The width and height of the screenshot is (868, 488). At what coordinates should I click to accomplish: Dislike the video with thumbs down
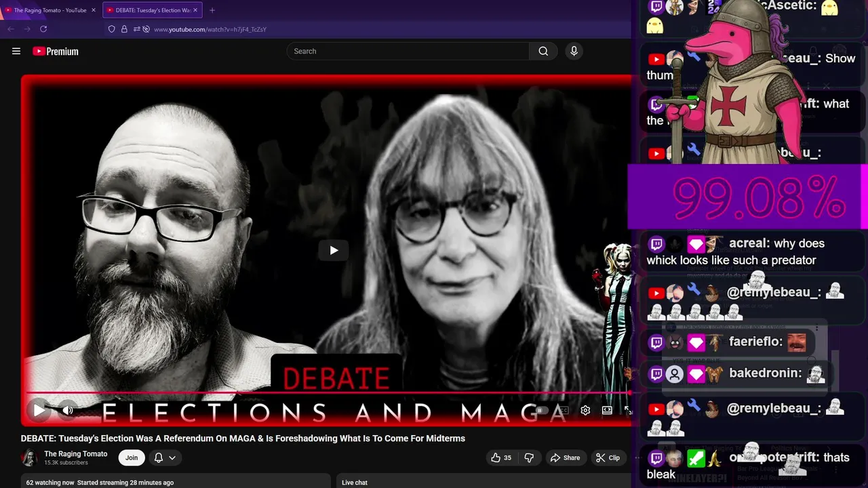click(x=529, y=457)
